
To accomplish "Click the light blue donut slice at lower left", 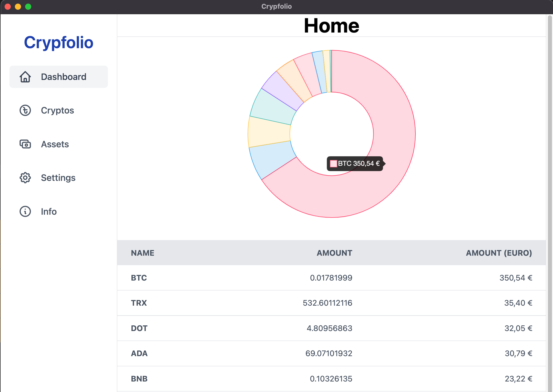I will pyautogui.click(x=272, y=159).
